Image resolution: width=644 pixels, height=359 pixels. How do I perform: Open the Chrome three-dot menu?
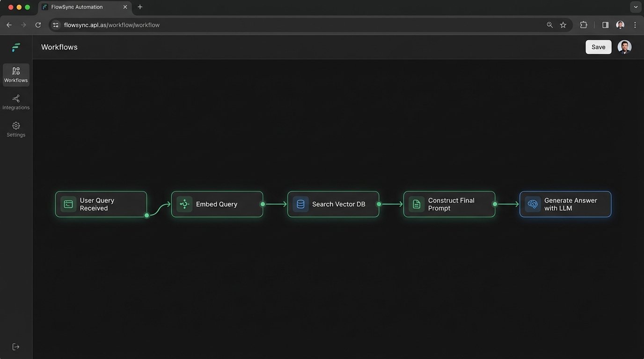pyautogui.click(x=635, y=25)
